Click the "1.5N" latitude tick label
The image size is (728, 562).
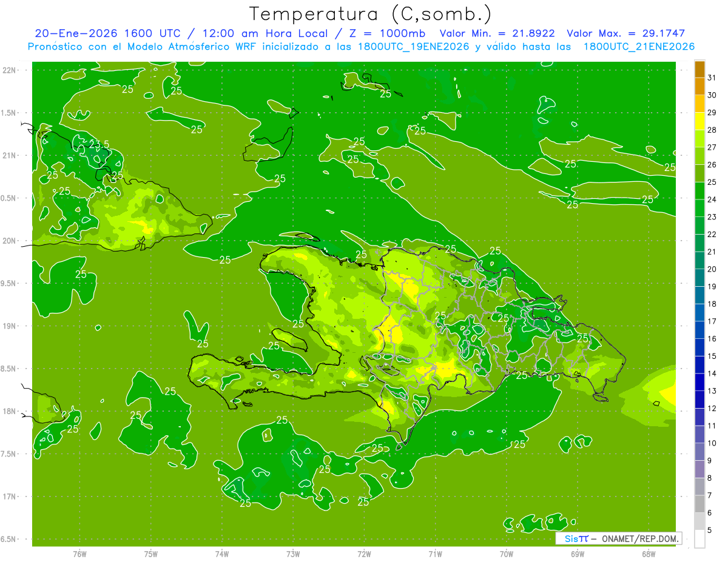[8, 113]
